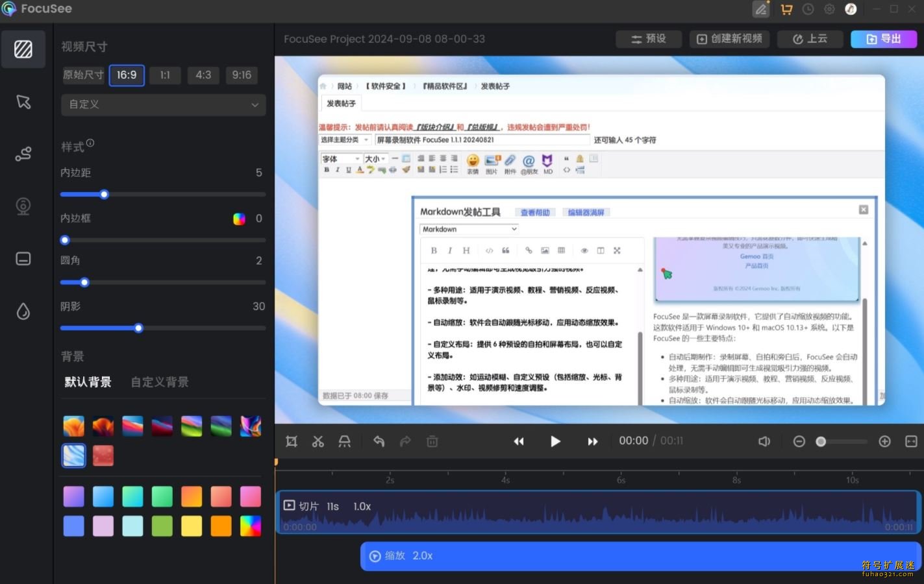Open the cursor settings sidebar panel

pyautogui.click(x=23, y=102)
